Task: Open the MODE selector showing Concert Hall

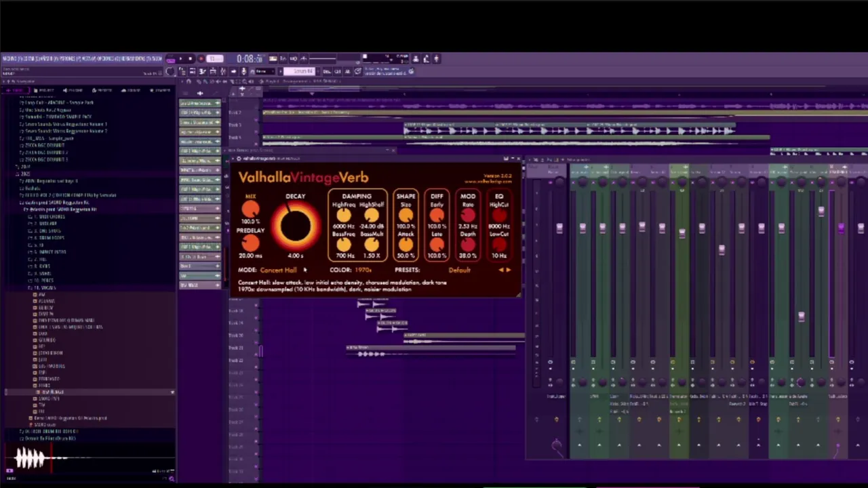Action: [278, 270]
